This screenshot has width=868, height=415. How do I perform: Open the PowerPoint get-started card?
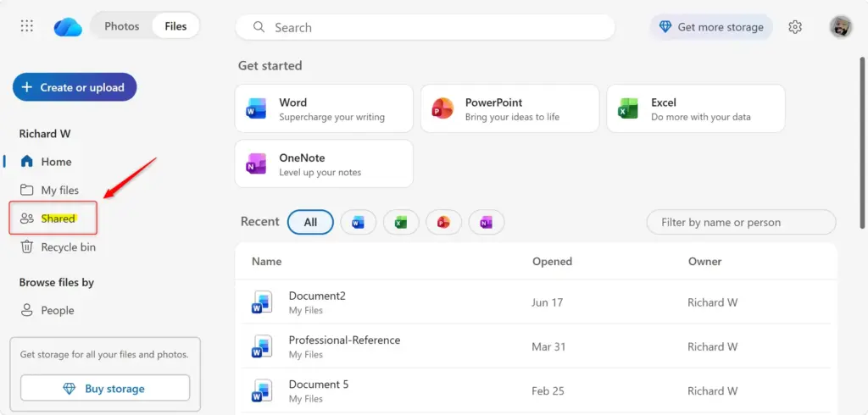tap(509, 108)
